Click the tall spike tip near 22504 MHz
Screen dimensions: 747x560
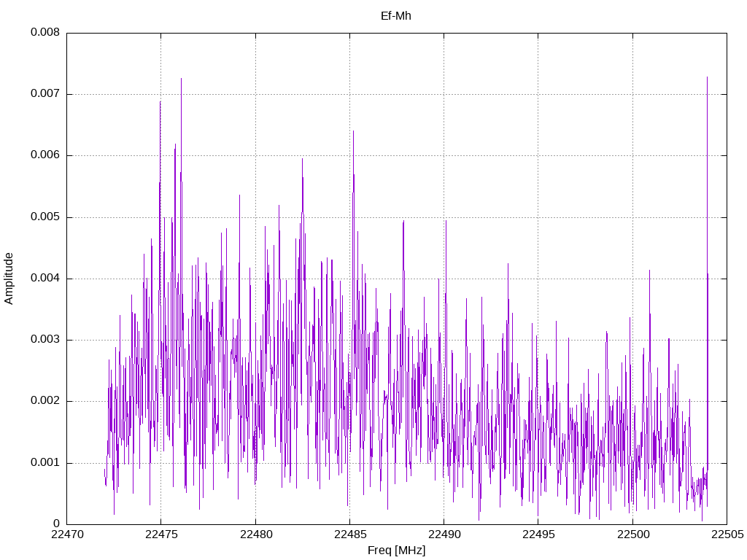707,78
